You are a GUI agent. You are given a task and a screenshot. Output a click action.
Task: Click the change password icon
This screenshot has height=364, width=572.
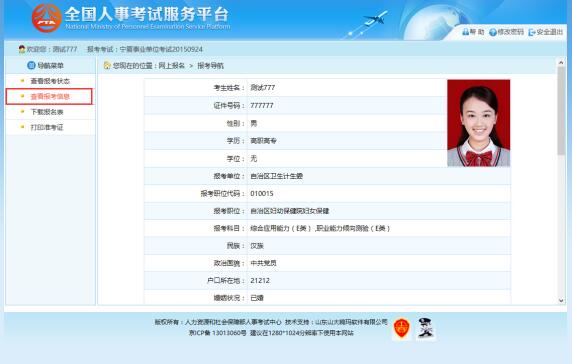(493, 32)
